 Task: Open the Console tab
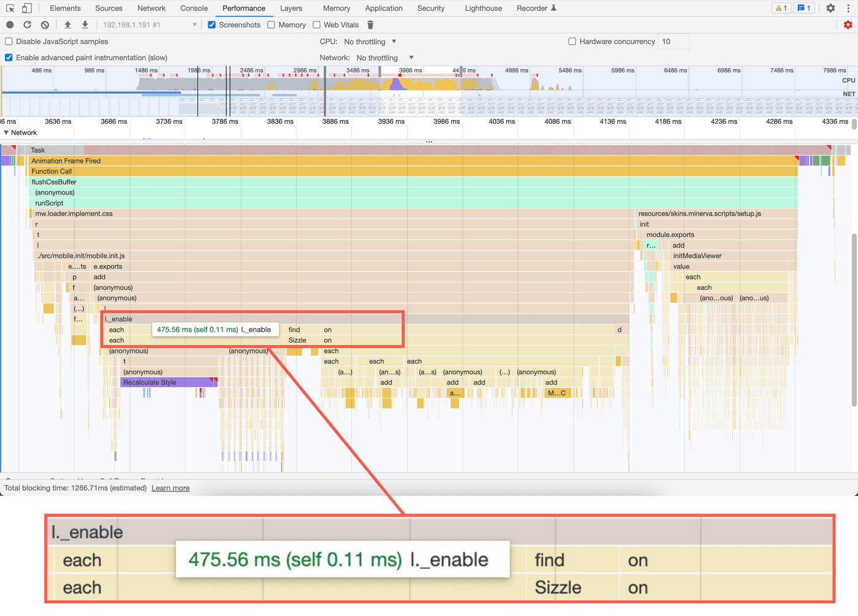pyautogui.click(x=194, y=8)
